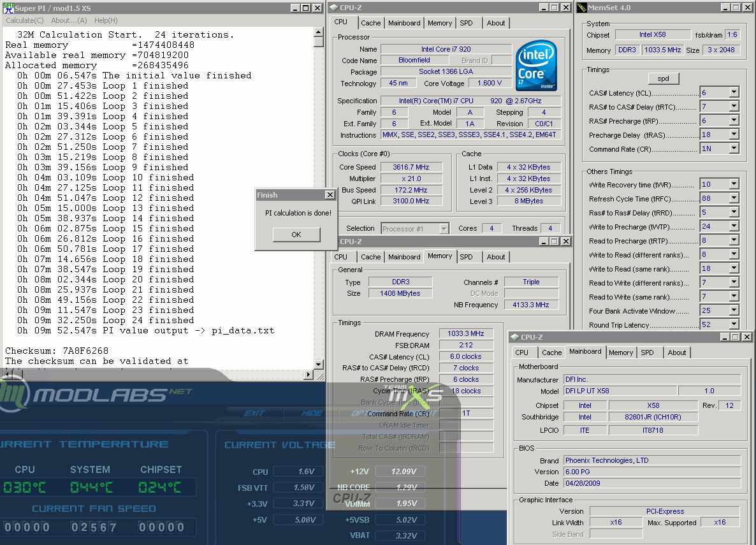756x545 pixels.
Task: Click the Super PI title bar icon
Action: (8, 8)
